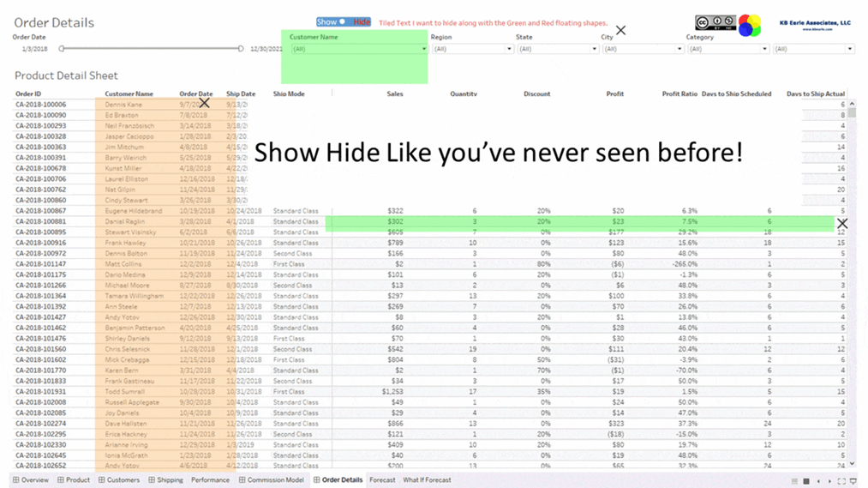Enter presentation mode from status bar
868x488 pixels.
853,481
